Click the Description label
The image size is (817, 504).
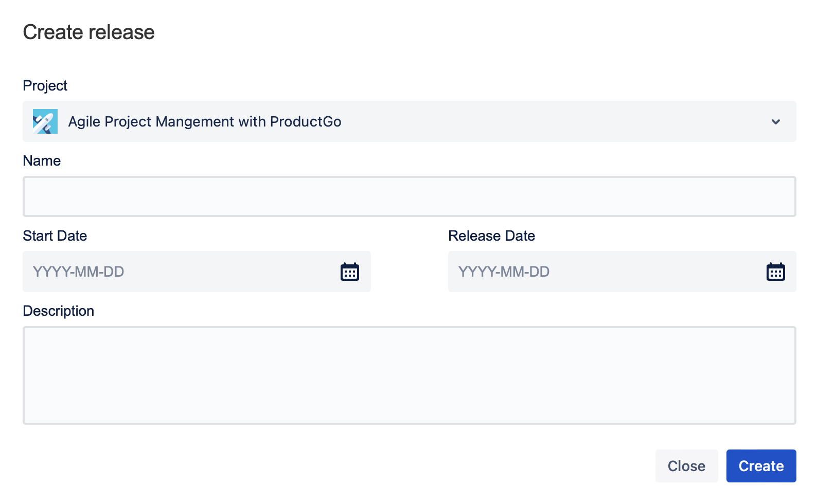coord(59,311)
